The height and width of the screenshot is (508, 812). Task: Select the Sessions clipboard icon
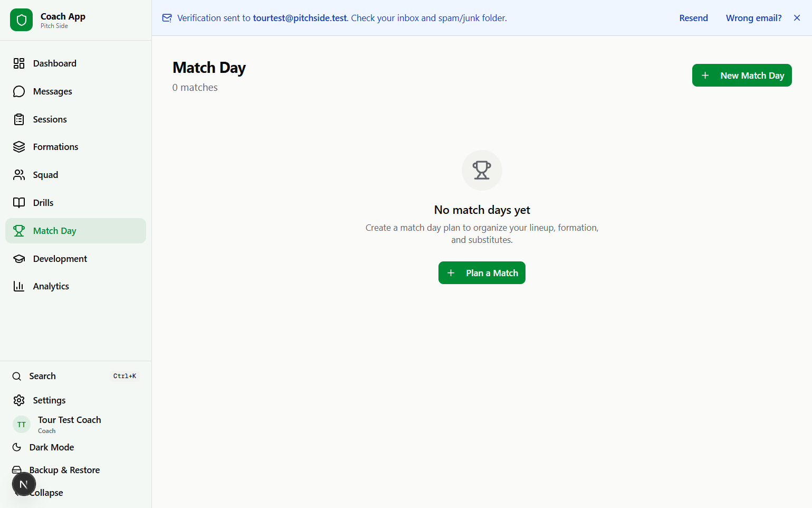(19, 119)
